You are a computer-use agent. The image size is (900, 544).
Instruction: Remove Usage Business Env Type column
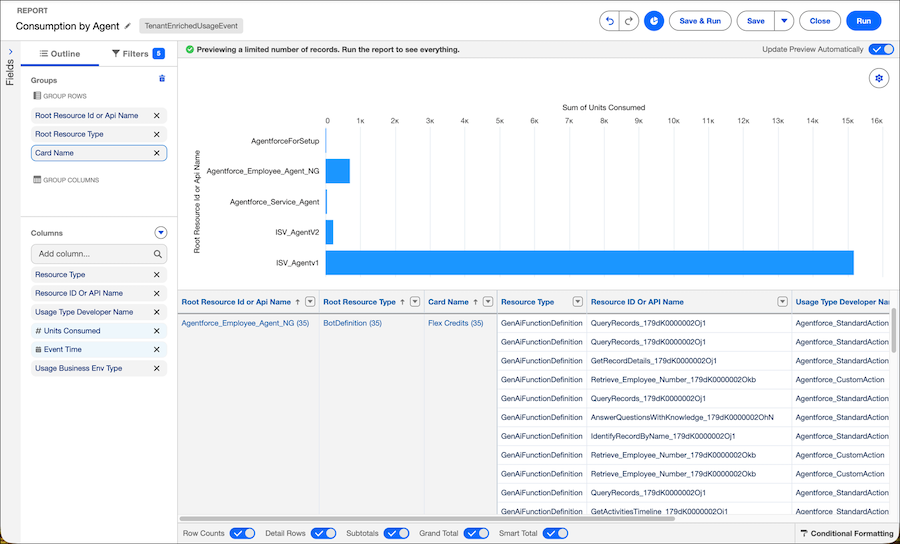coord(157,368)
